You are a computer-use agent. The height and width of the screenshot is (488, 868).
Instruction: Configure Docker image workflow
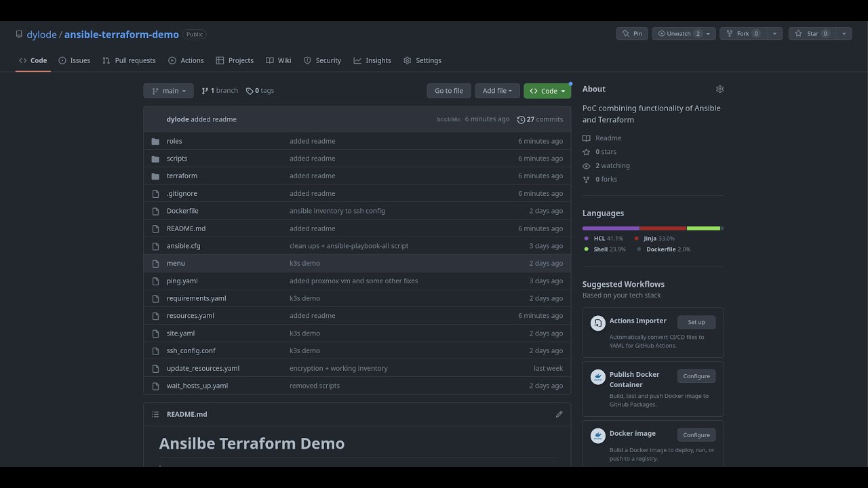[696, 435]
